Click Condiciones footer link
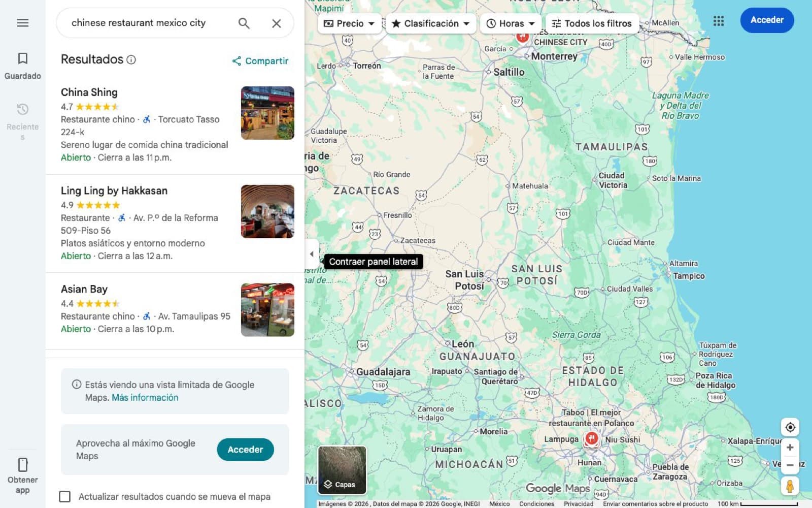The width and height of the screenshot is (812, 508). coord(536,504)
